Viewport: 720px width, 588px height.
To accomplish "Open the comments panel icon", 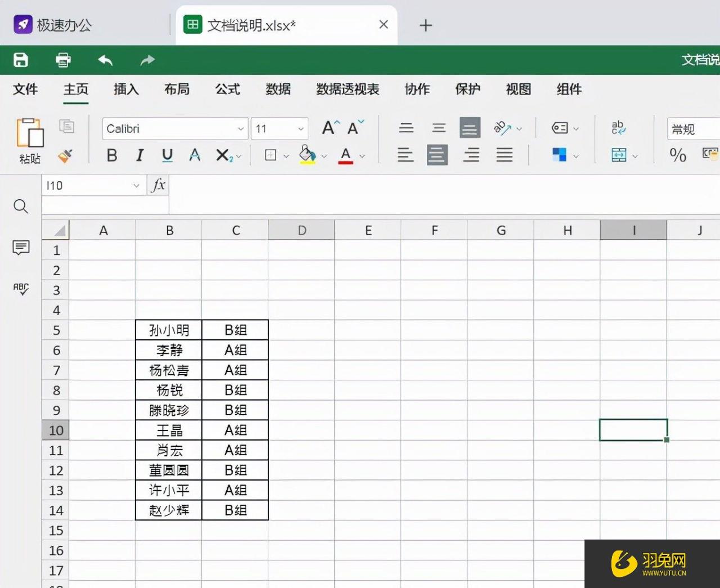I will [21, 247].
